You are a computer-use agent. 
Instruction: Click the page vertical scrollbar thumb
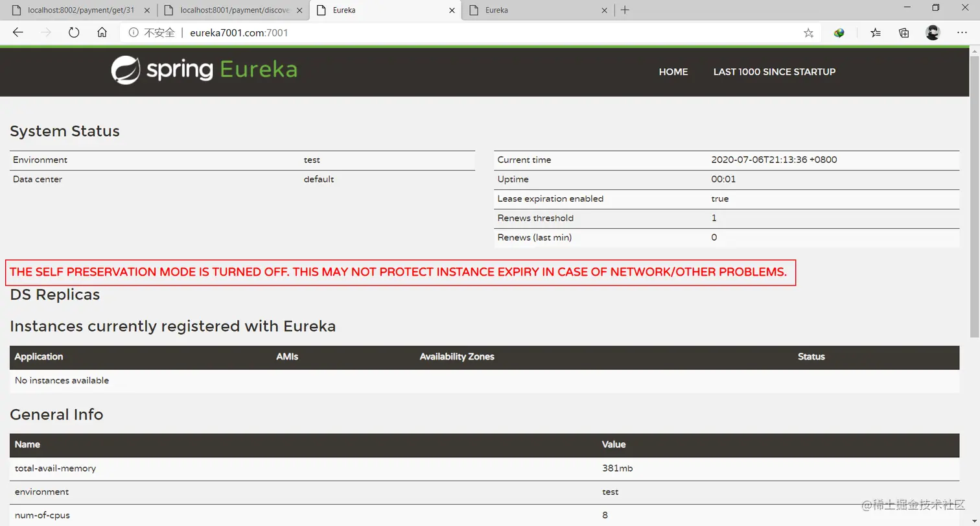coord(974,196)
